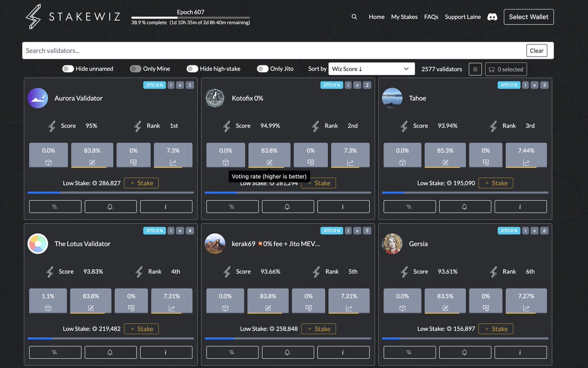This screenshot has width=588, height=368.
Task: Click Gersia's portrait avatar
Action: [392, 244]
